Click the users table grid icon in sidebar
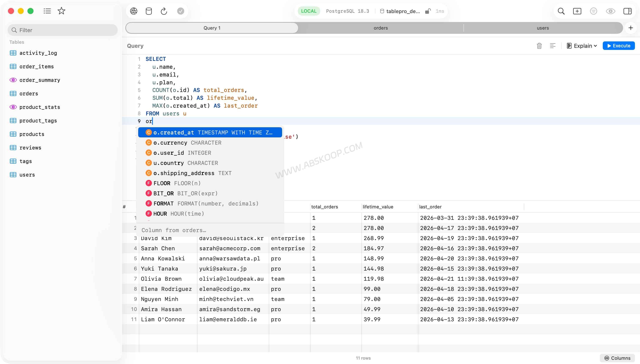640x364 pixels. point(13,175)
